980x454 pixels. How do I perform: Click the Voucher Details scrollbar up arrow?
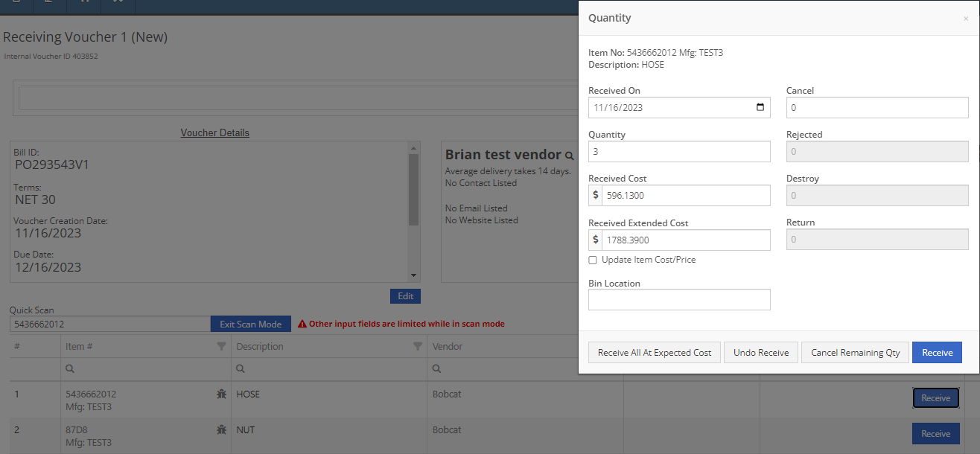414,148
